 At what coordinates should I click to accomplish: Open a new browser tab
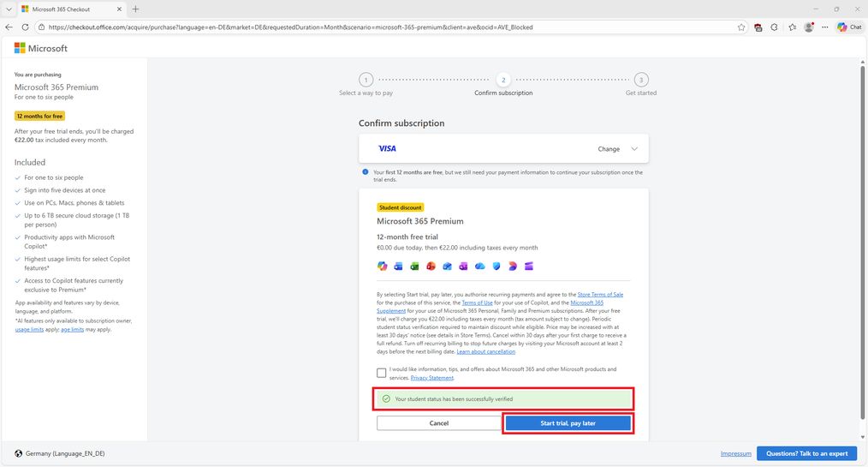pyautogui.click(x=135, y=9)
